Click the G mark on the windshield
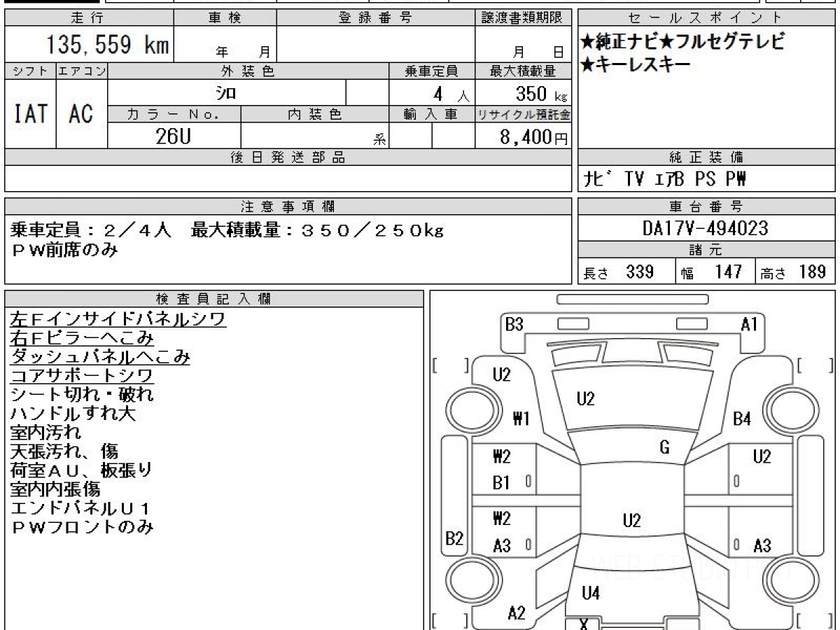 [x=664, y=448]
